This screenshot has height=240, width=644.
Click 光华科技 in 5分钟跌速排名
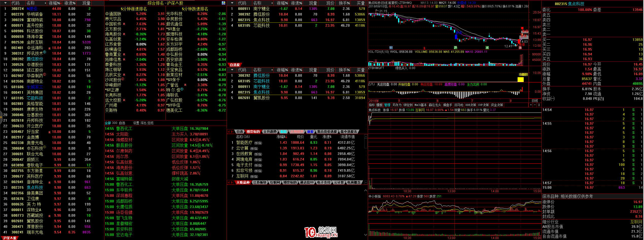pyautogui.click(x=174, y=14)
